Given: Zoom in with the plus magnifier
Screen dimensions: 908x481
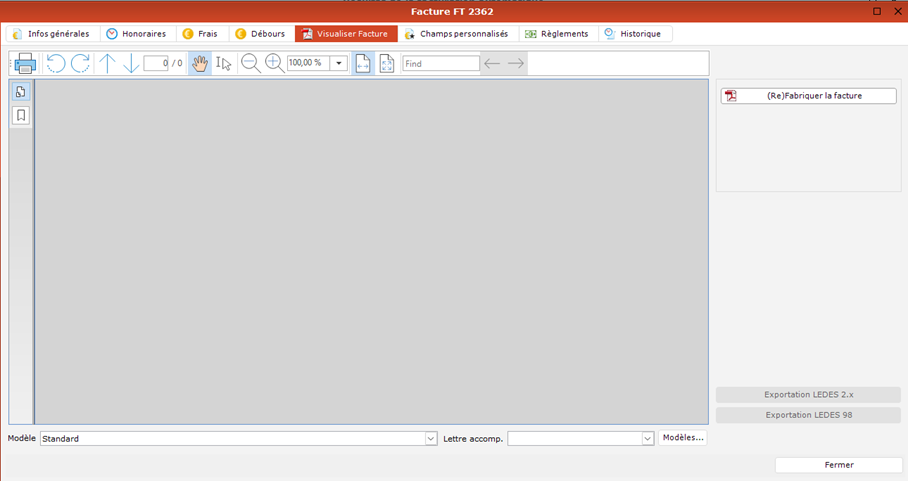Looking at the screenshot, I should tap(274, 64).
